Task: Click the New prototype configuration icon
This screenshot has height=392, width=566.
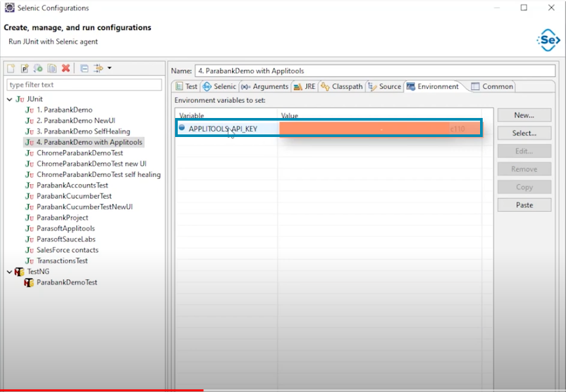Action: [x=24, y=68]
